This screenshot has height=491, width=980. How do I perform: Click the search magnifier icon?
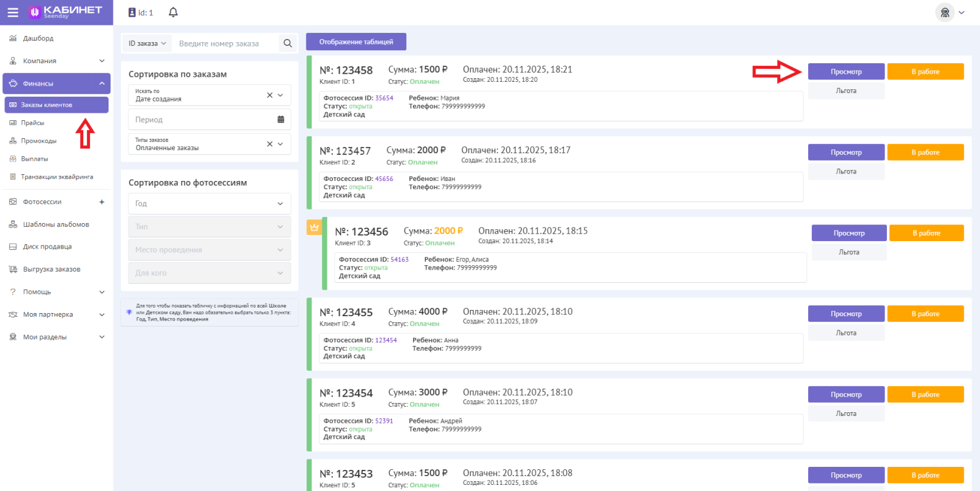tap(287, 43)
